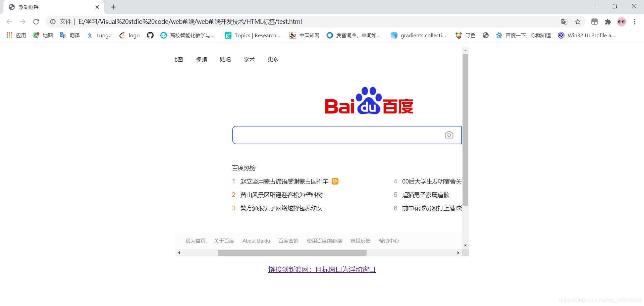Open the Luogu bookmark
Image resolution: width=644 pixels, height=306 pixels.
click(x=99, y=35)
